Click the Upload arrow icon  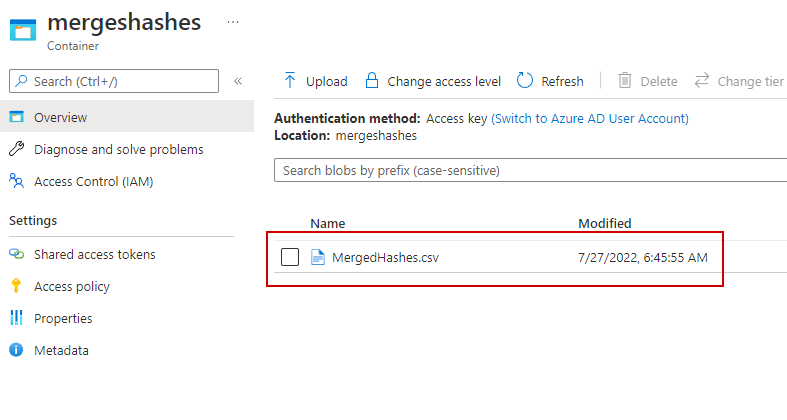(290, 81)
